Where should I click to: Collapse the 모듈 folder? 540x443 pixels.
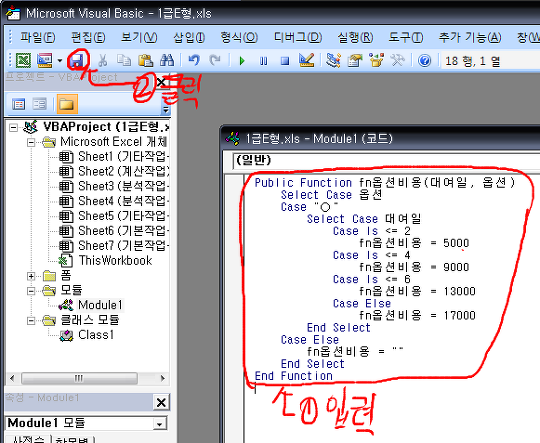(x=31, y=291)
